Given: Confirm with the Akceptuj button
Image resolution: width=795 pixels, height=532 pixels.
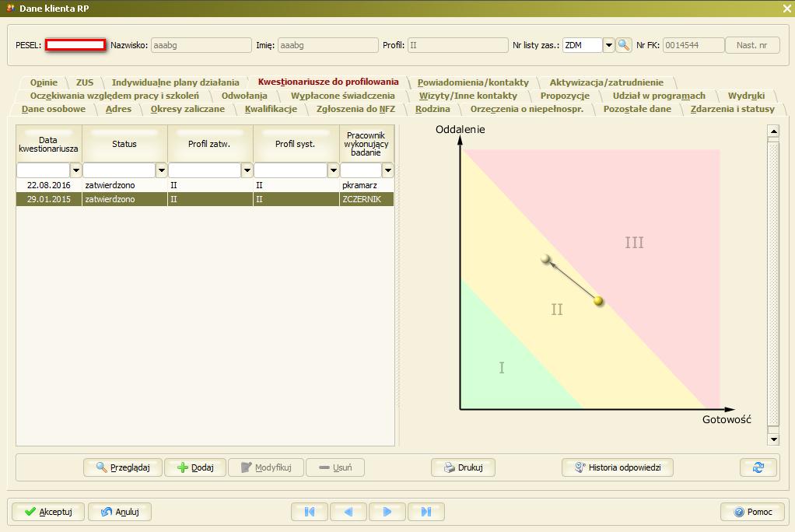Looking at the screenshot, I should click(x=49, y=512).
